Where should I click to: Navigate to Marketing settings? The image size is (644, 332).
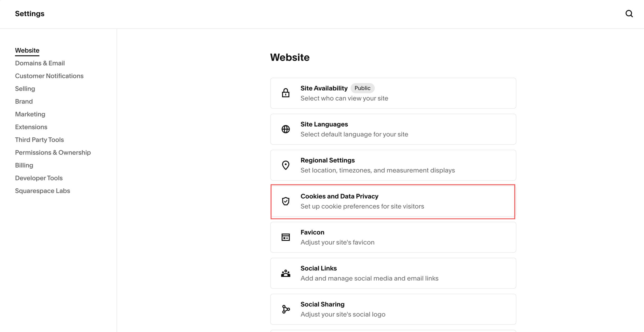click(30, 114)
